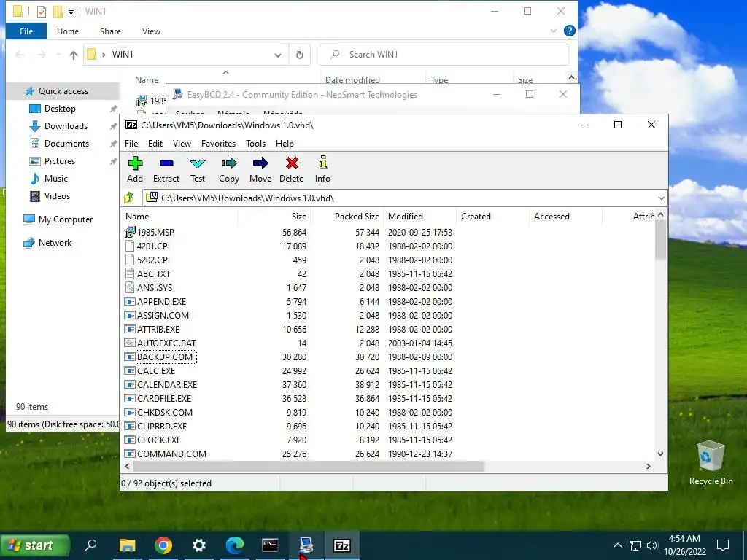This screenshot has height=560, width=747.
Task: Open Pictures in Explorer sidebar
Action: click(60, 161)
